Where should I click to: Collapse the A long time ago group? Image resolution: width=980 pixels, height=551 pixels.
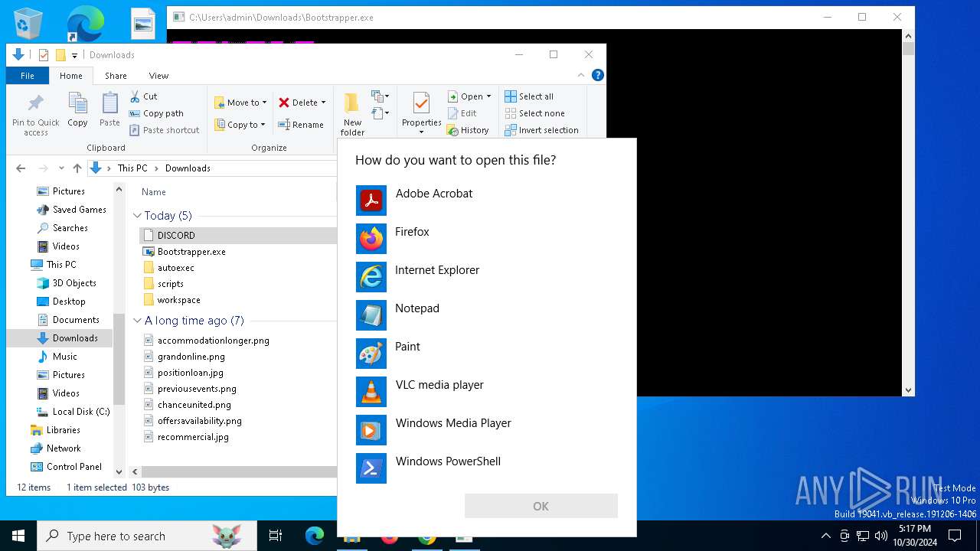click(x=137, y=321)
